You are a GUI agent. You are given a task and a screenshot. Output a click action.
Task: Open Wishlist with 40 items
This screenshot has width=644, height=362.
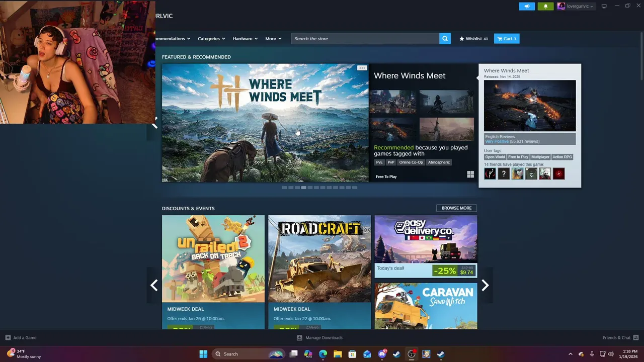[x=473, y=39]
